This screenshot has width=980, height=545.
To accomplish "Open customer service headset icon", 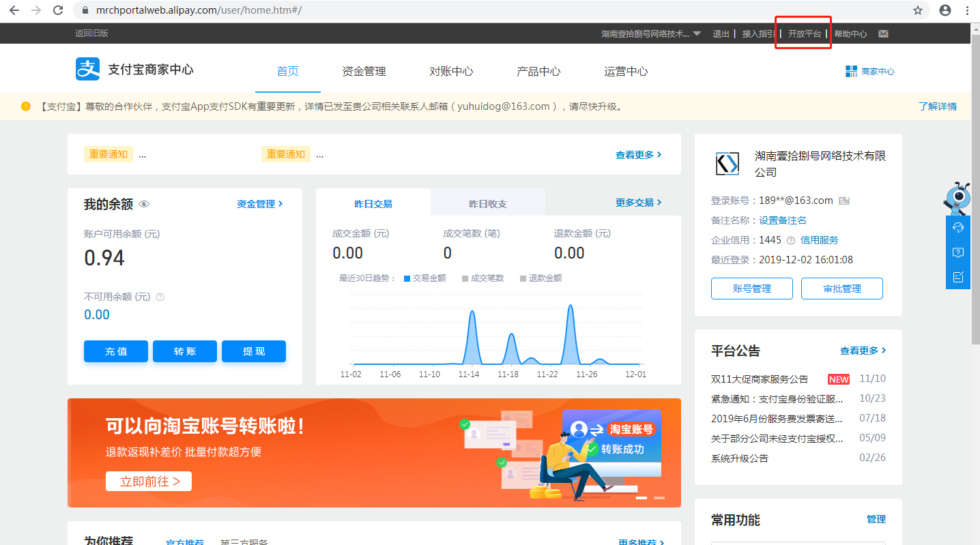I will [958, 228].
